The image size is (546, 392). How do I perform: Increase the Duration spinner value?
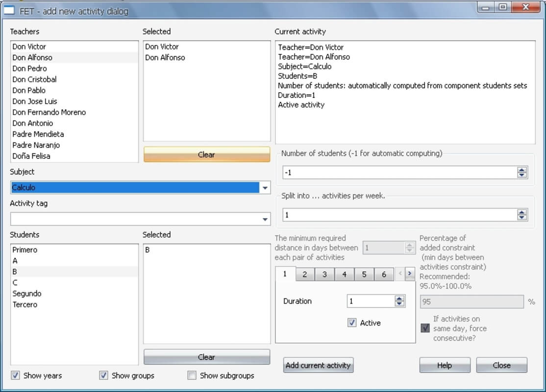tap(399, 298)
